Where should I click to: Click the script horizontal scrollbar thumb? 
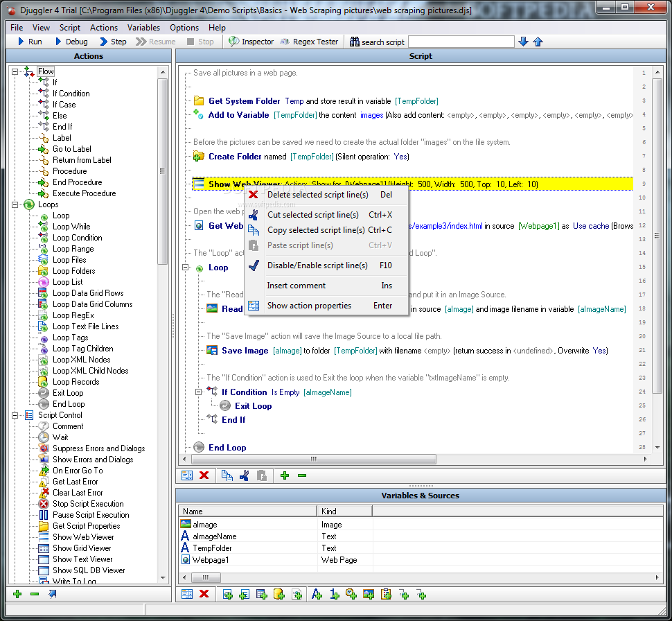click(x=314, y=459)
